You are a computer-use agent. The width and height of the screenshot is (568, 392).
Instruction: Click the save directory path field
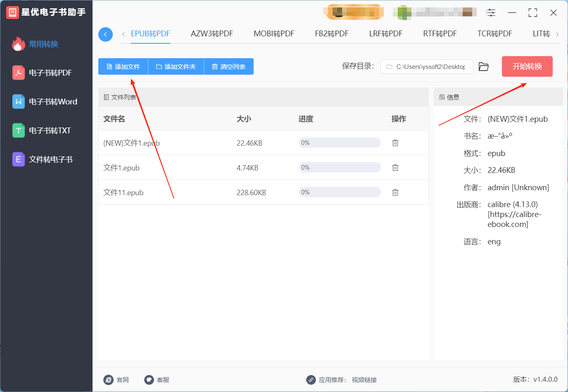pyautogui.click(x=427, y=66)
